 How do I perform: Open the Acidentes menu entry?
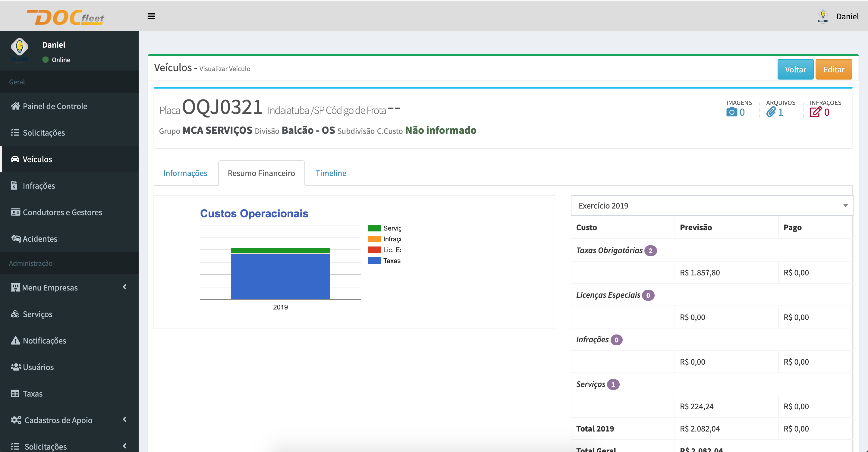point(69,238)
